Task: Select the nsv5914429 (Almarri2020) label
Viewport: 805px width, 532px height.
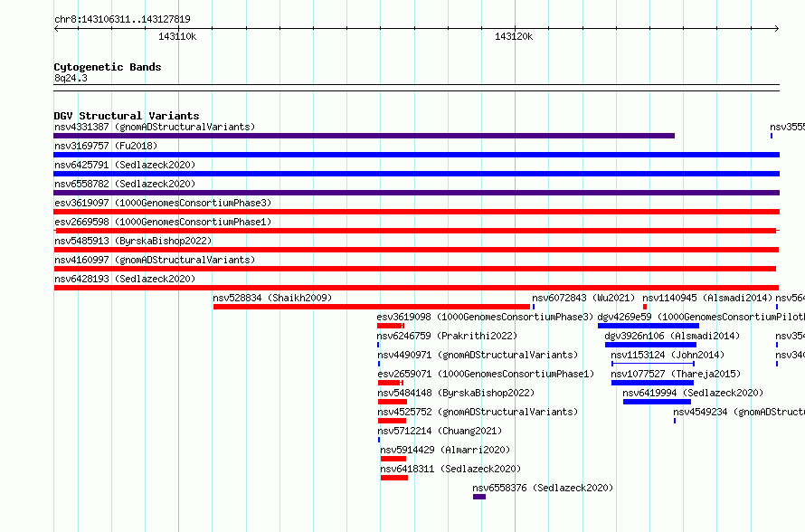Action: click(x=445, y=450)
